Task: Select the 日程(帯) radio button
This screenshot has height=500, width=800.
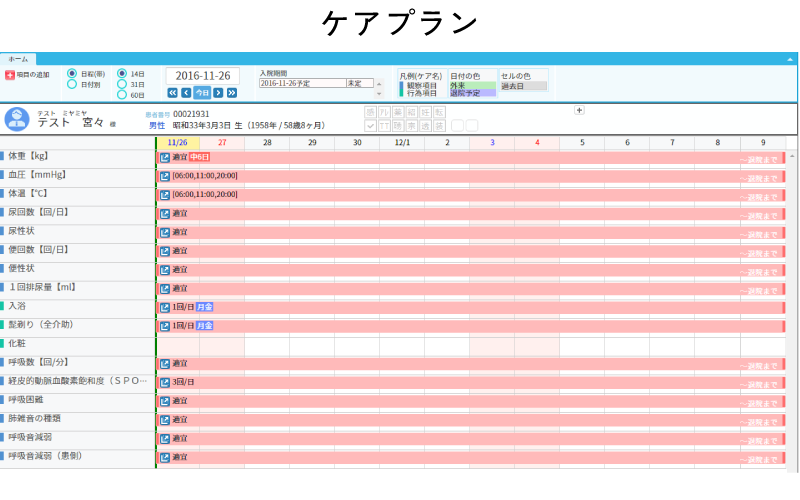Action: [72, 74]
